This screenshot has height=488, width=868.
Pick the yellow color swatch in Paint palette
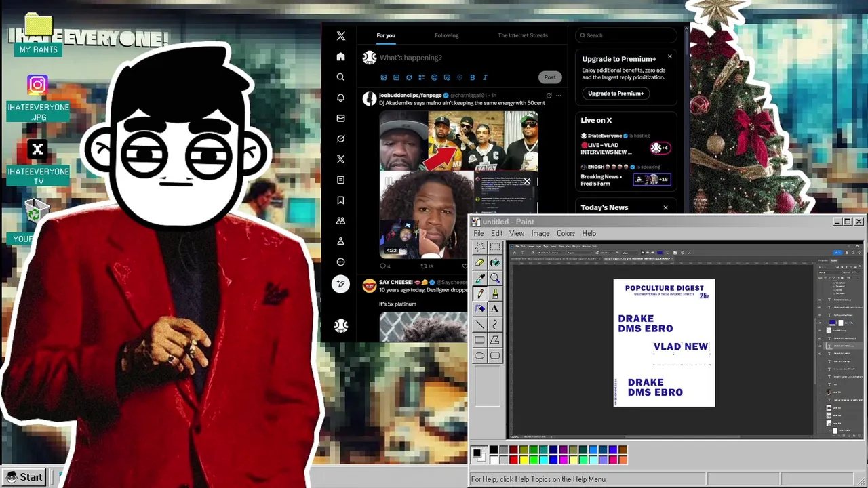[x=524, y=460]
